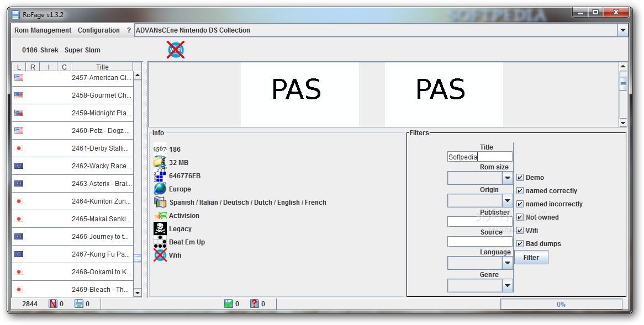Screen dimensions: 644x325
Task: Click the crossed-out Wifi icon in header
Action: 176,50
